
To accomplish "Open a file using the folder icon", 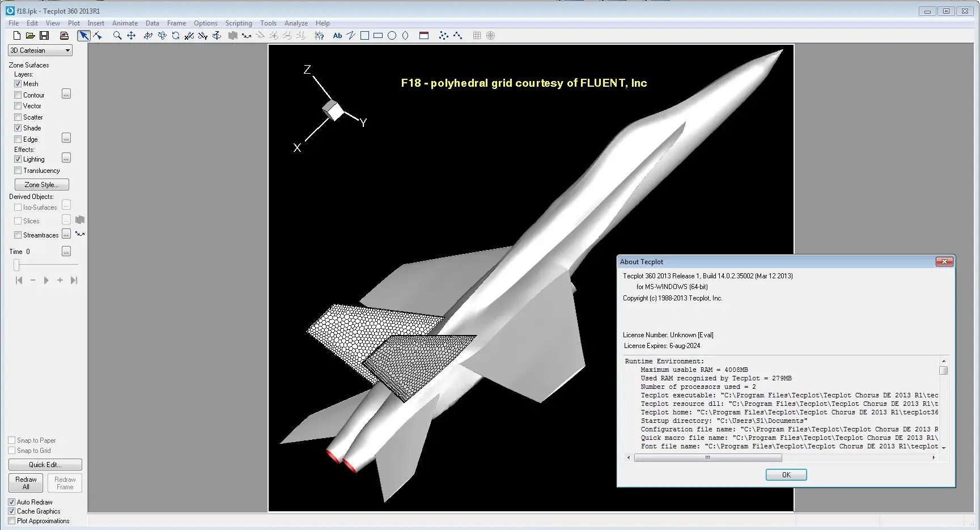I will coord(30,35).
